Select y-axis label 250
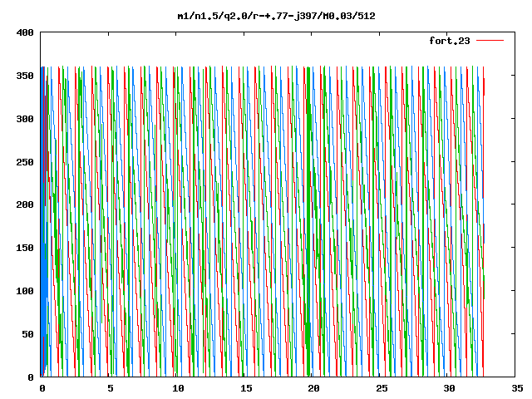Image resolution: width=532 pixels, height=399 pixels. point(25,162)
